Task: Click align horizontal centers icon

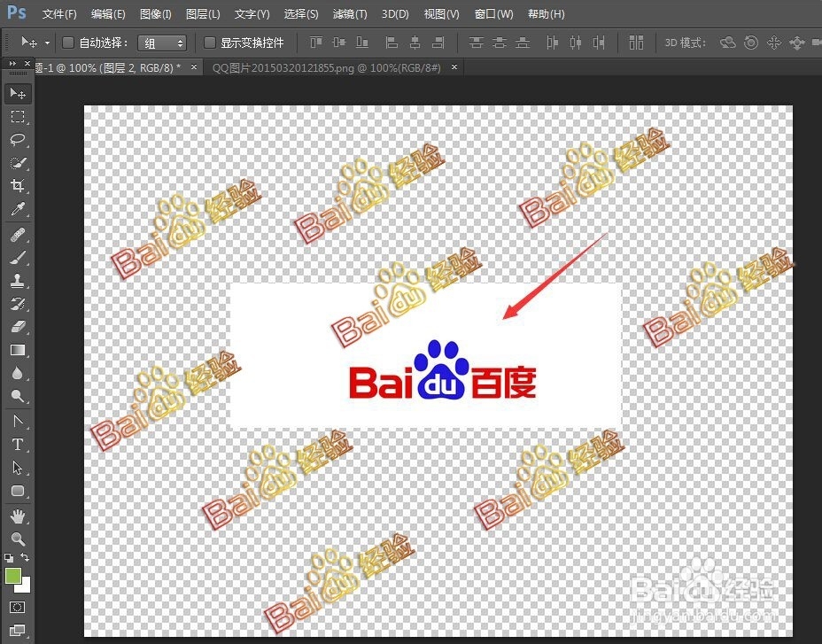Action: [x=415, y=43]
